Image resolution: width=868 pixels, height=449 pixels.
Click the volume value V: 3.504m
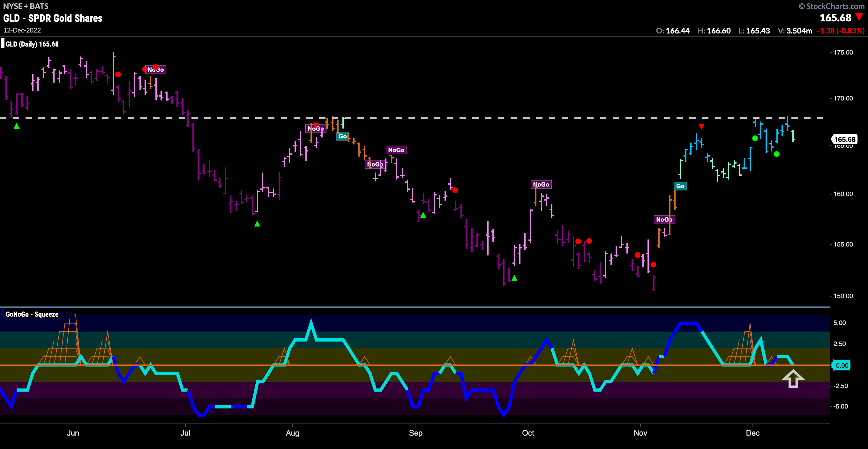795,31
